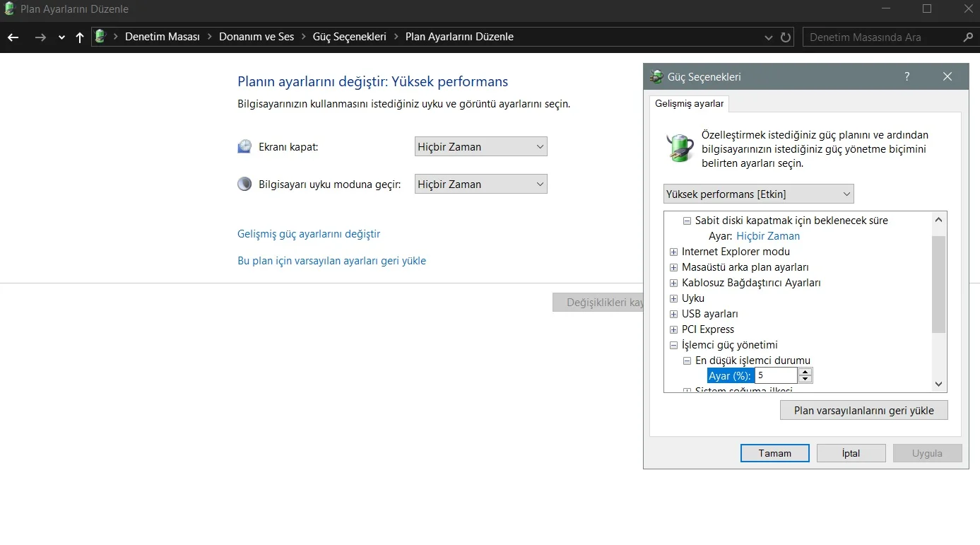Image resolution: width=980 pixels, height=545 pixels.
Task: Click into the Ayar (%) value field
Action: pyautogui.click(x=777, y=375)
